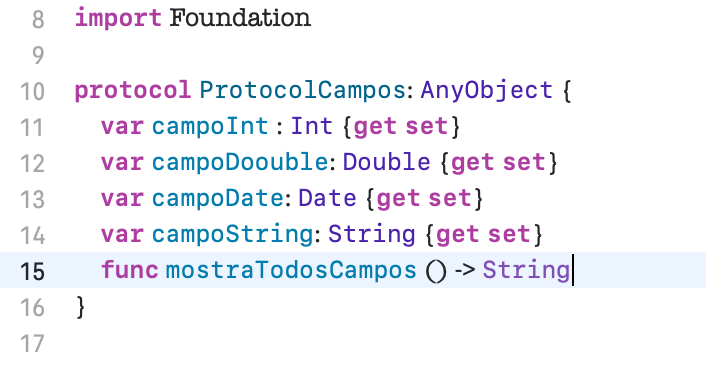Click the Date type annotation
The height and width of the screenshot is (370, 706).
click(327, 198)
